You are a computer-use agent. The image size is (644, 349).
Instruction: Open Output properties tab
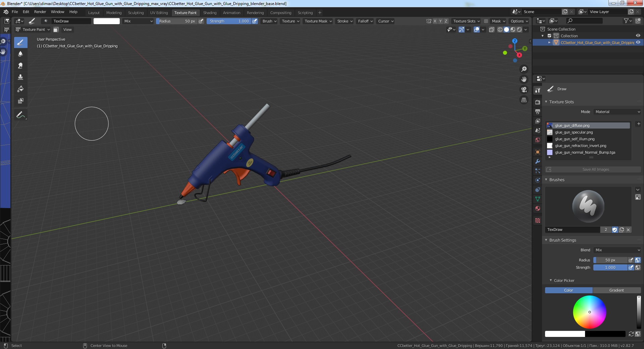pyautogui.click(x=538, y=111)
